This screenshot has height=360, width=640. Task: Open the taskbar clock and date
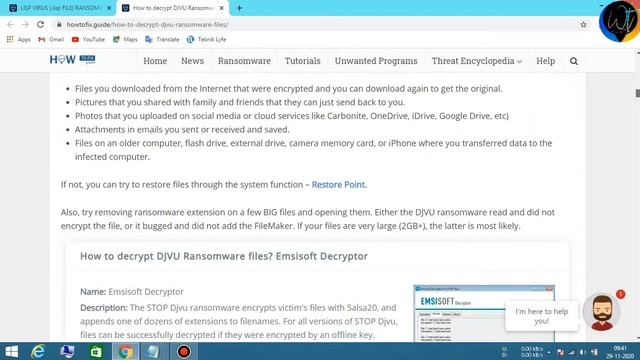point(620,352)
